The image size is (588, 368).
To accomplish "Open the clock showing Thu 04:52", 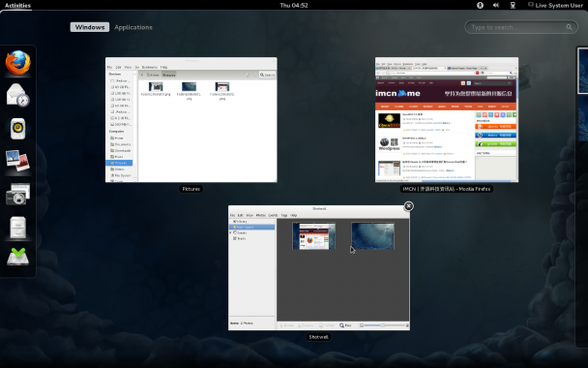I will pyautogui.click(x=294, y=5).
